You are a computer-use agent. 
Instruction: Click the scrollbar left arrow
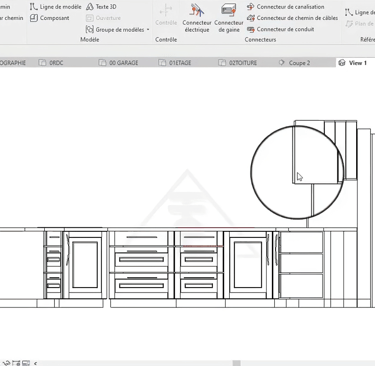[35, 363]
